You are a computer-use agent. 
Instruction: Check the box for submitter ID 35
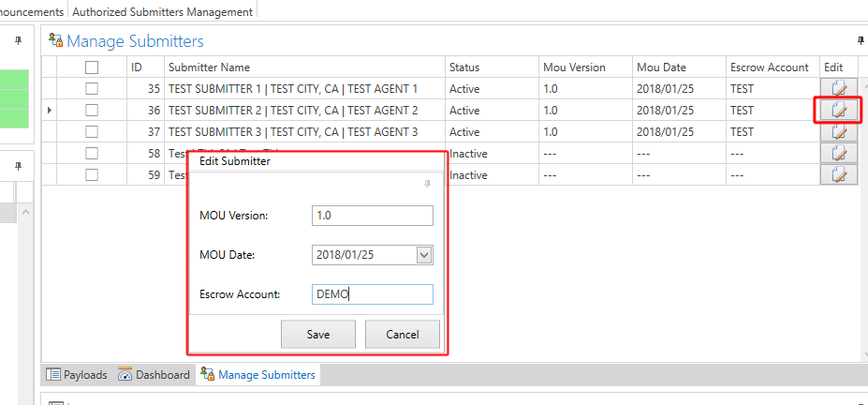tap(92, 88)
